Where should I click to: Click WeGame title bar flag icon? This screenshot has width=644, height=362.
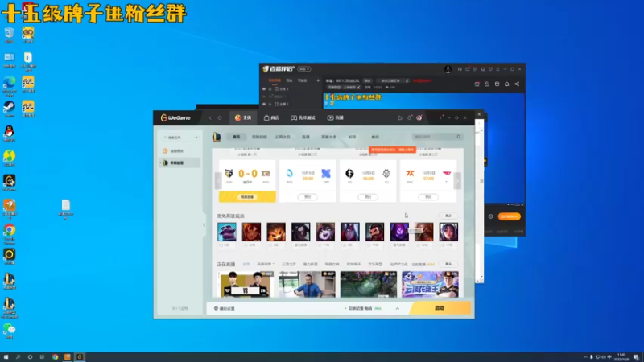[x=400, y=117]
